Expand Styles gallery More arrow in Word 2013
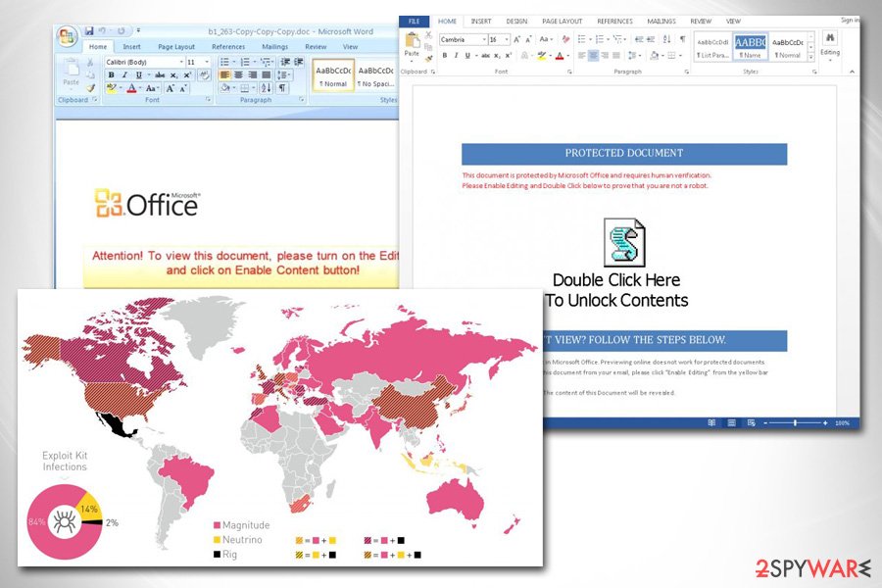 click(811, 57)
